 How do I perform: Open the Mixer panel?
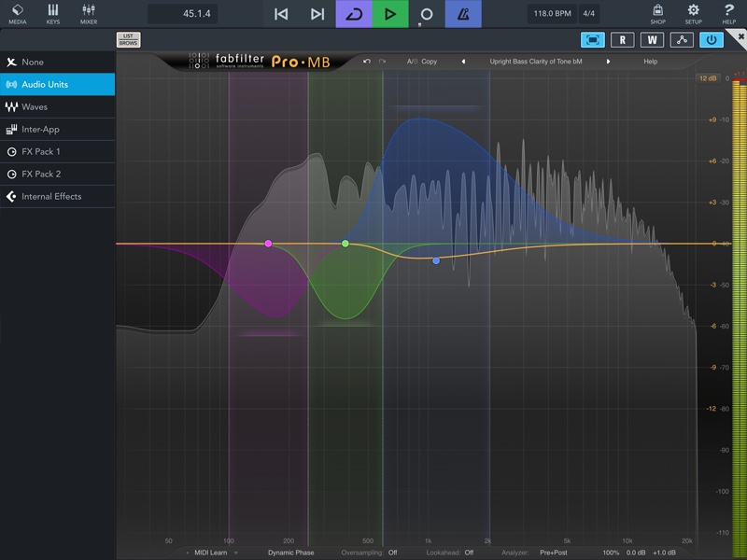(89, 14)
